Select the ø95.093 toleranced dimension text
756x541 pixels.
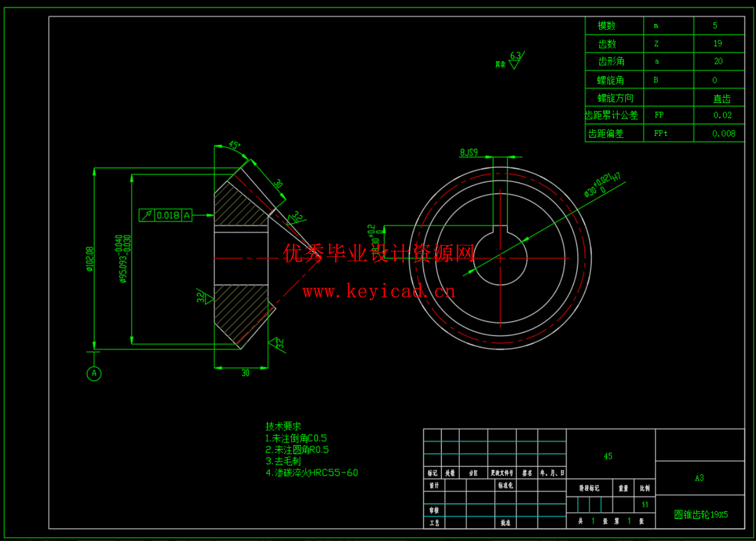tap(123, 259)
